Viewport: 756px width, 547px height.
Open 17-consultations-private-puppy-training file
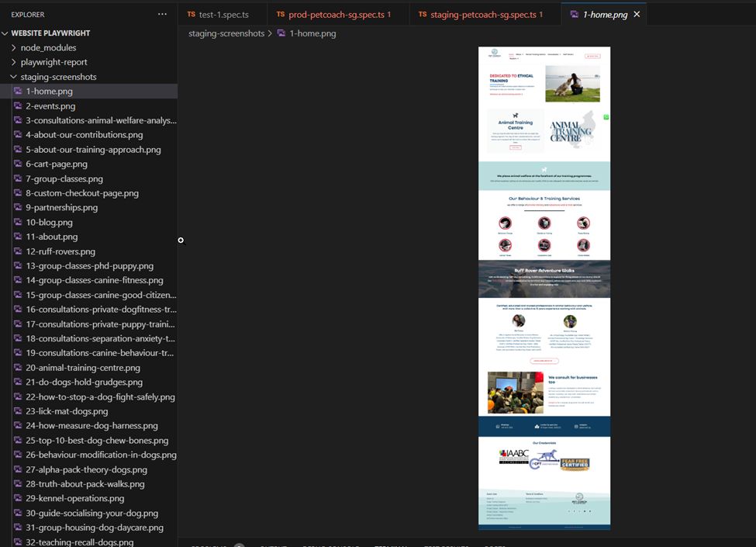click(x=88, y=324)
